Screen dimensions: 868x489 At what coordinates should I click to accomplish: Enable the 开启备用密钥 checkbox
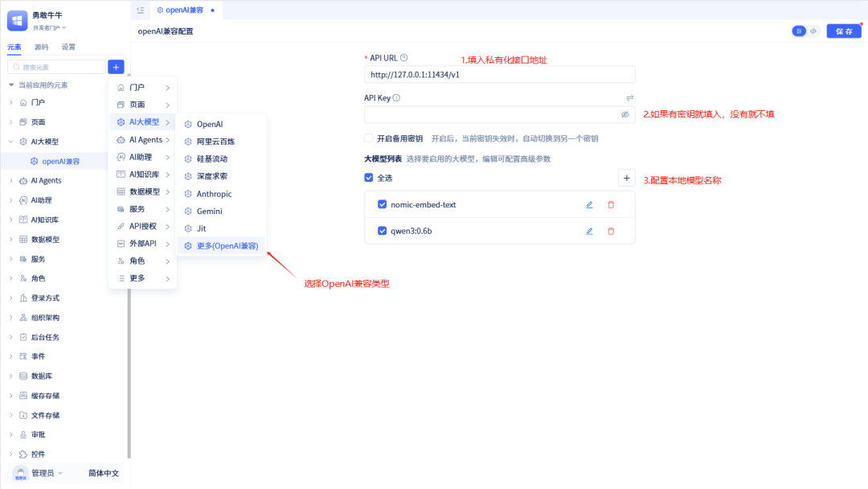[369, 138]
